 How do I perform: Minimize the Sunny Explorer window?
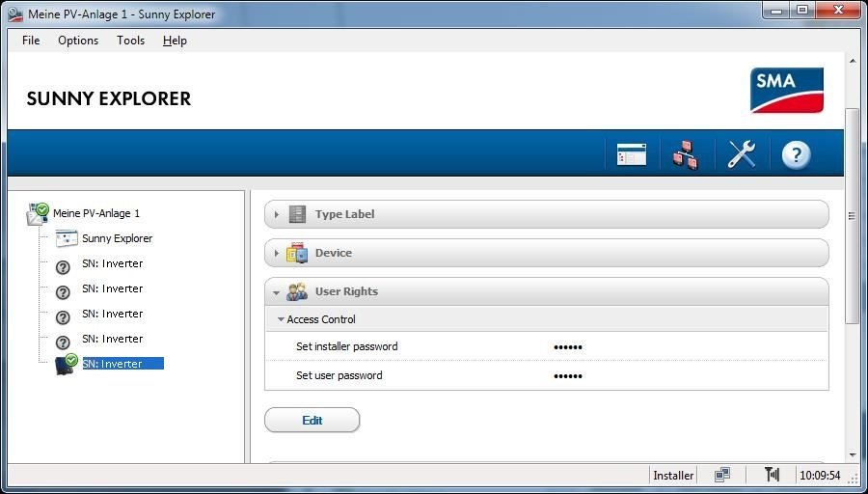[777, 10]
